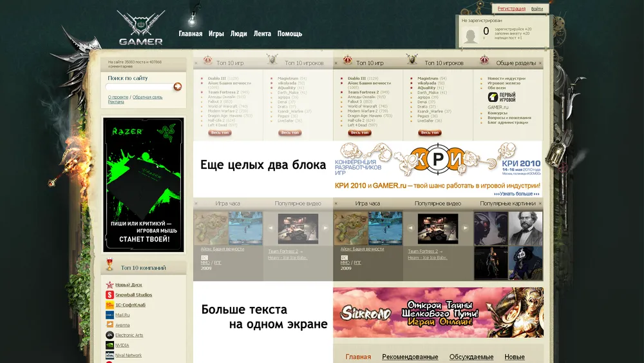Go to Главная next to the logo
The image size is (644, 363).
click(191, 34)
